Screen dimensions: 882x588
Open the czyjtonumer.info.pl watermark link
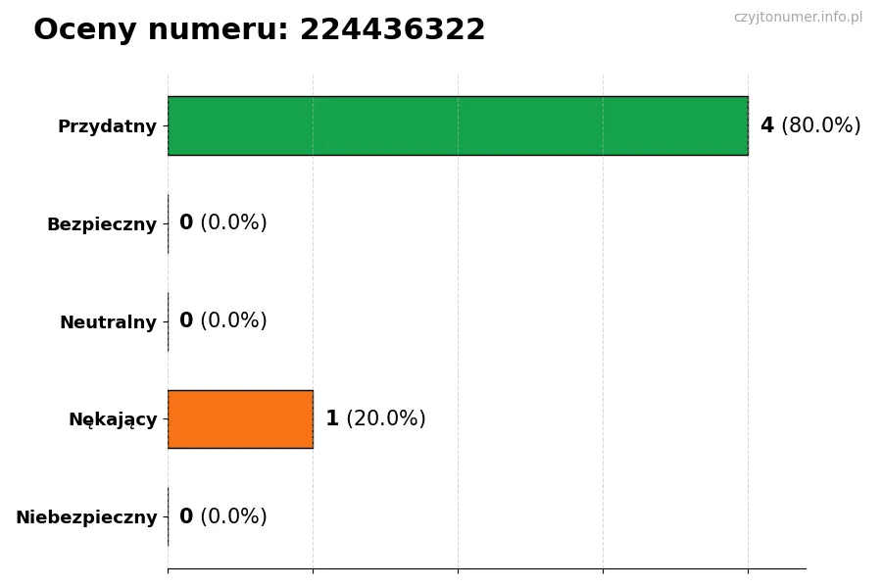798,18
